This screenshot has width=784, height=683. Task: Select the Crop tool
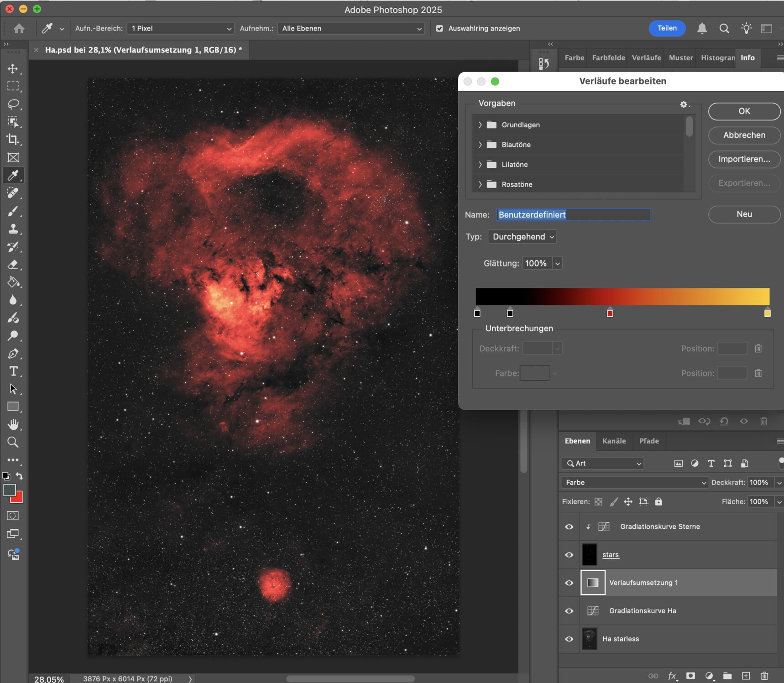click(x=13, y=140)
